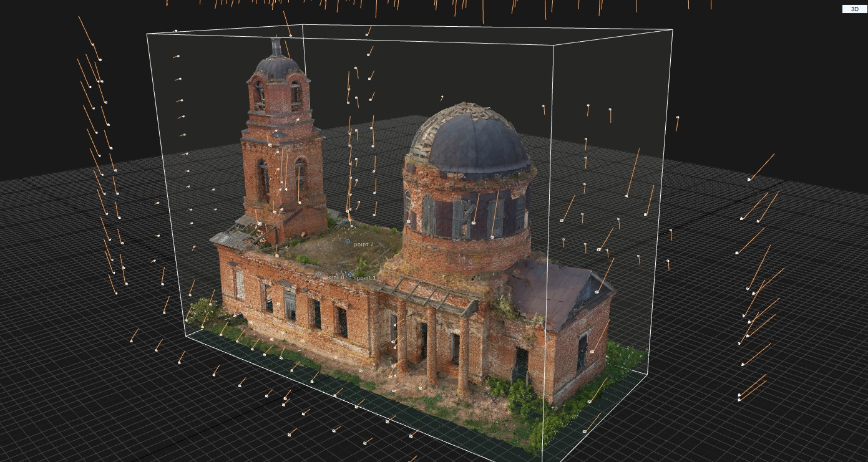Click the bell tower's small dome
This screenshot has height=462, width=868.
pyautogui.click(x=277, y=66)
